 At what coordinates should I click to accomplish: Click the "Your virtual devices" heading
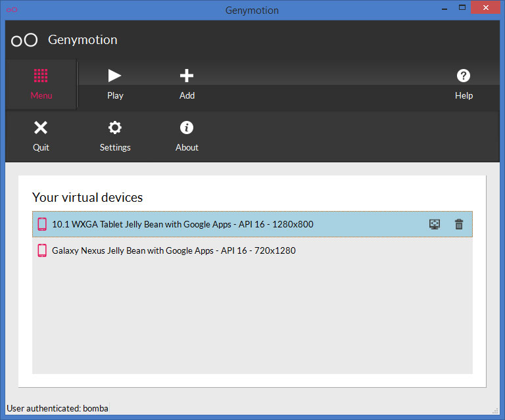(x=87, y=197)
